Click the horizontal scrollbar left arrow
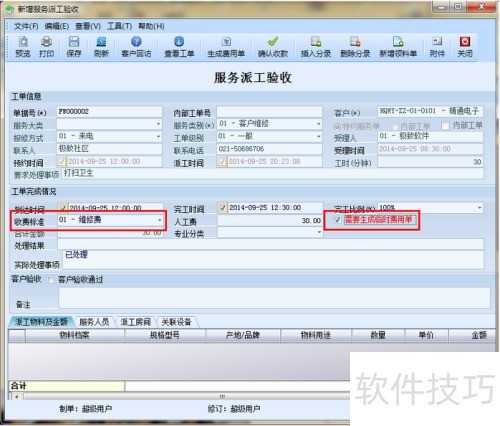 tap(17, 396)
